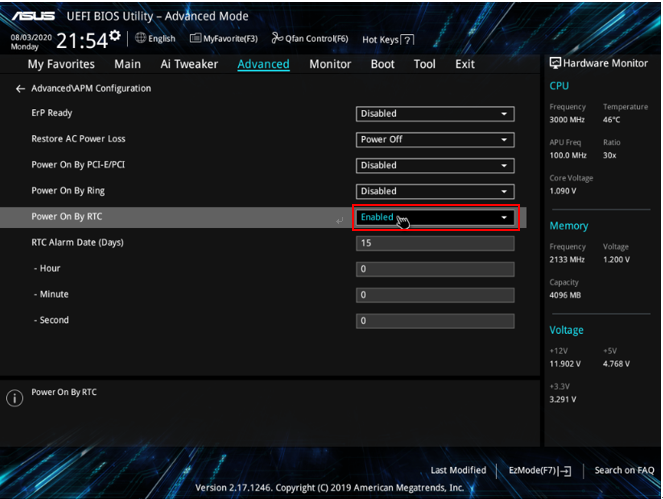Viewport: 663px width, 499px height.
Task: Open the Power On By Ring dropdown
Action: (435, 191)
